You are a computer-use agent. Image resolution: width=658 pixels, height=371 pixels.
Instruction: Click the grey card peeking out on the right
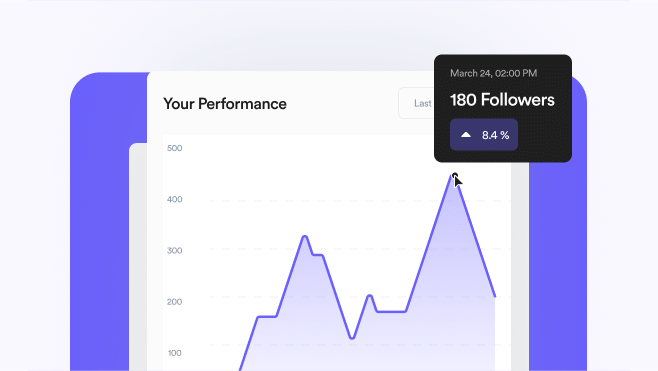pos(520,266)
